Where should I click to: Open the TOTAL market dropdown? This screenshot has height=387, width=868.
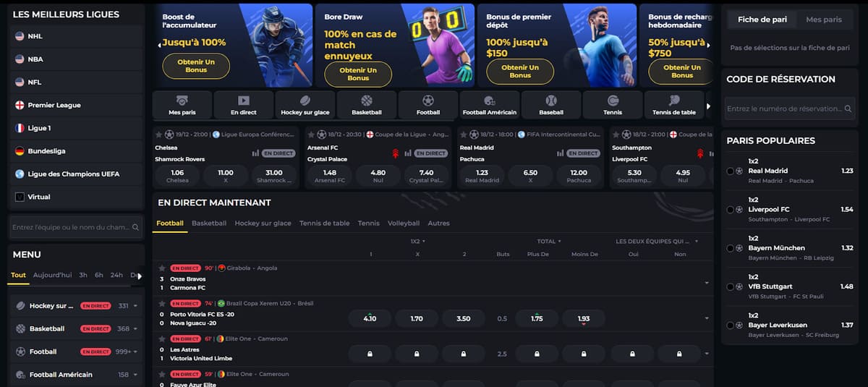coord(550,241)
